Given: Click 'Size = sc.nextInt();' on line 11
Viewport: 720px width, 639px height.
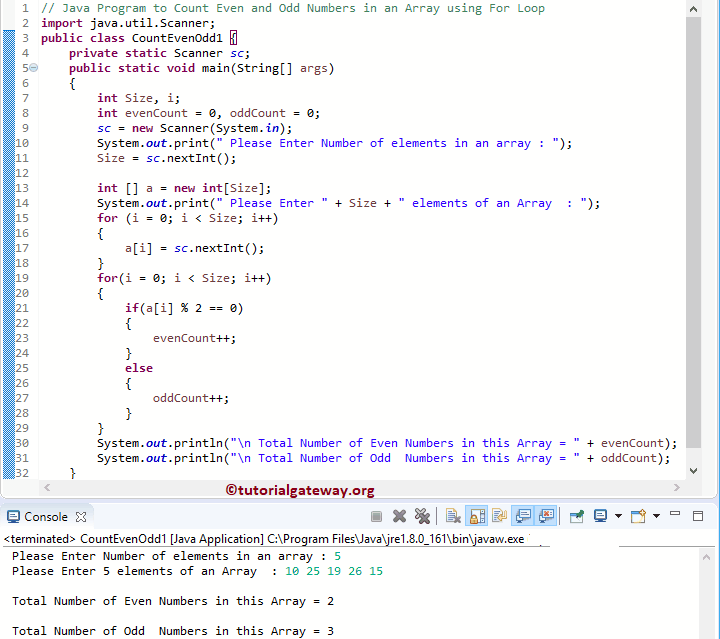Looking at the screenshot, I should (x=166, y=158).
